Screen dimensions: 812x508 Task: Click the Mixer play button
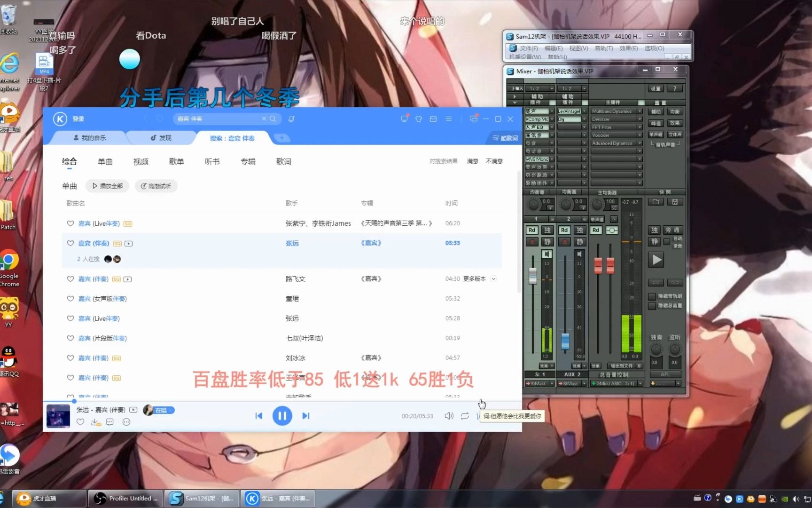pyautogui.click(x=656, y=260)
